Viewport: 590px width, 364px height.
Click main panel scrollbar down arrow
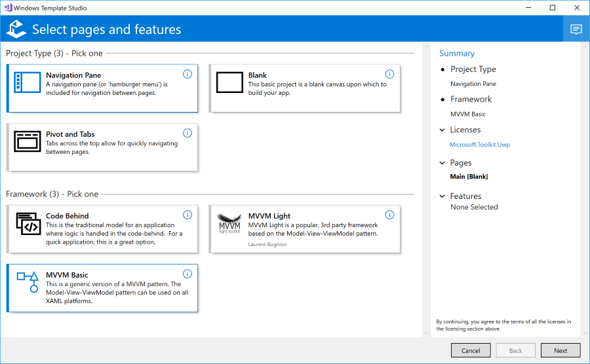pos(426,333)
